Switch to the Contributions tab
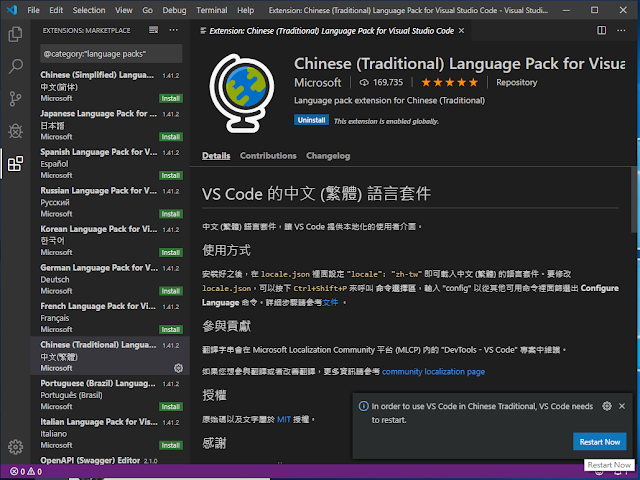This screenshot has width=640, height=480. tap(268, 156)
